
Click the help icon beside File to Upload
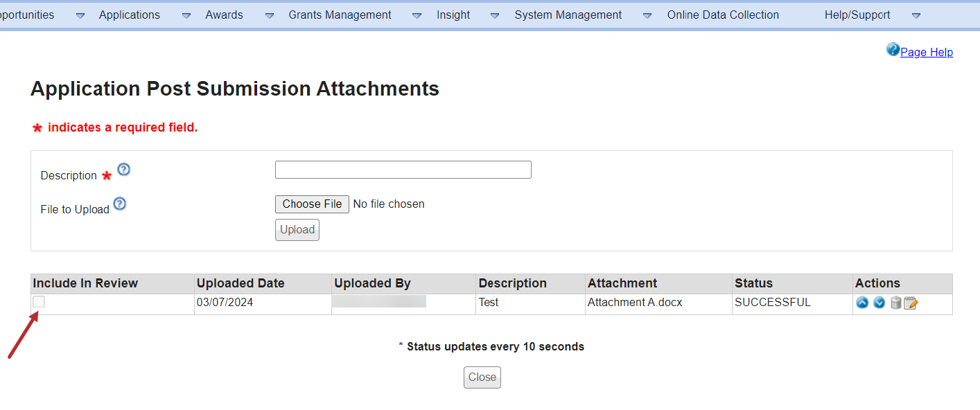[119, 204]
